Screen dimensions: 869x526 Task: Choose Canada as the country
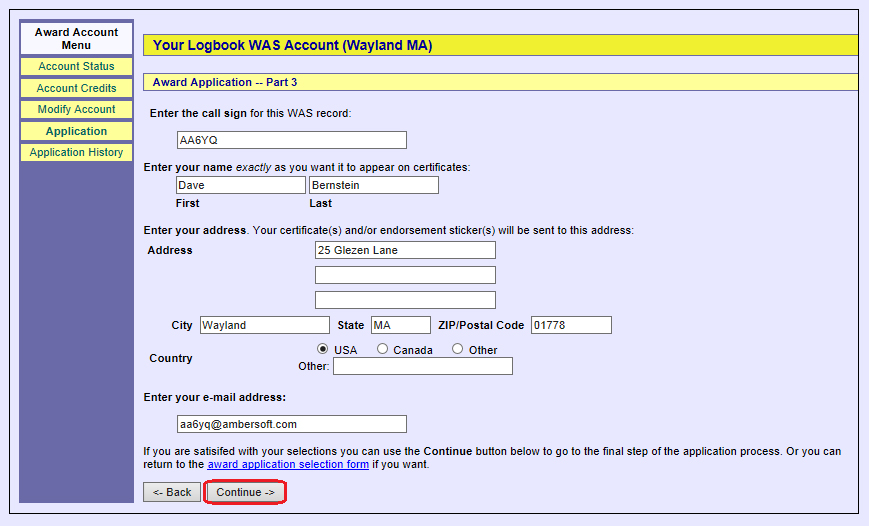coord(383,349)
